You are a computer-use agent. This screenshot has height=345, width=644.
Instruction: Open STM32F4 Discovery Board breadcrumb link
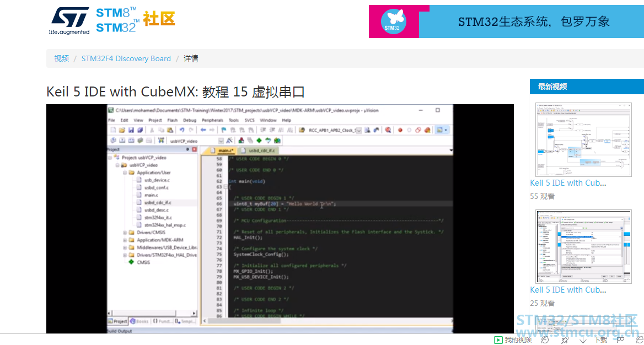(126, 58)
